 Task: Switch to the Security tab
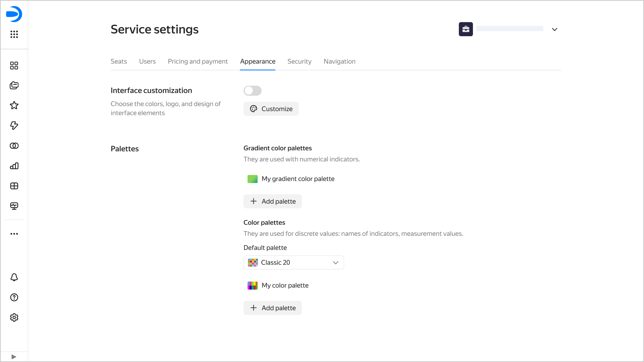click(x=299, y=61)
